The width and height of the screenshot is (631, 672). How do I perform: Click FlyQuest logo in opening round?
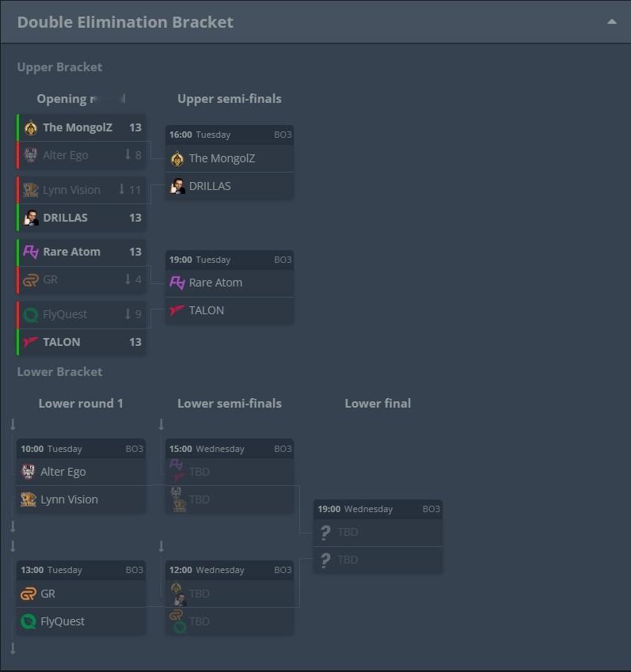[31, 314]
